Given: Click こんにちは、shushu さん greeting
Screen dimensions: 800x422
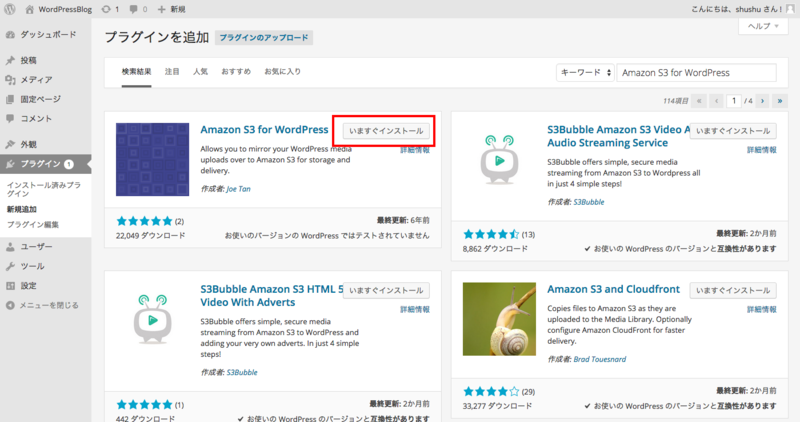Looking at the screenshot, I should (736, 9).
